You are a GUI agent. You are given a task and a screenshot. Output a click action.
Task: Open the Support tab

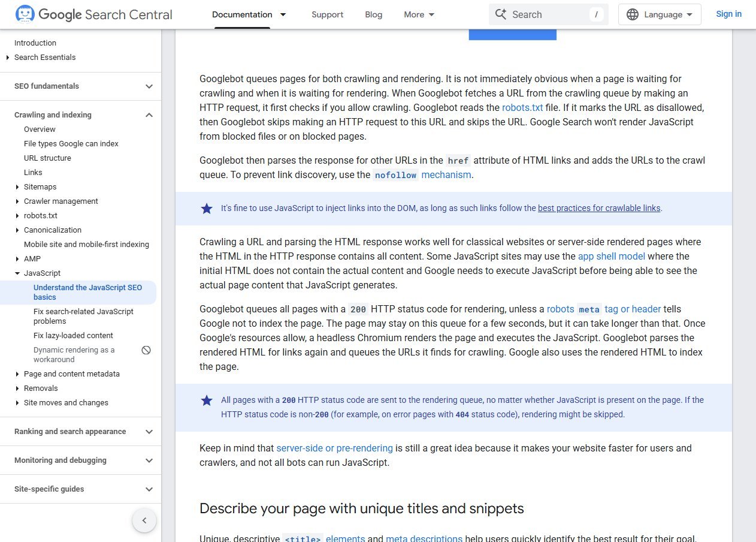327,14
